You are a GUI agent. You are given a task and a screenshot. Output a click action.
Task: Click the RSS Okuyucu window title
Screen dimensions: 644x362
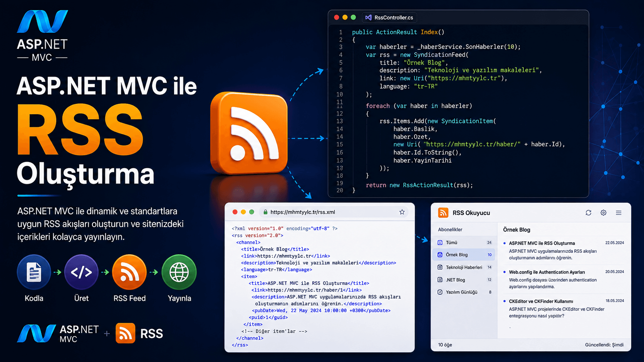(x=471, y=213)
